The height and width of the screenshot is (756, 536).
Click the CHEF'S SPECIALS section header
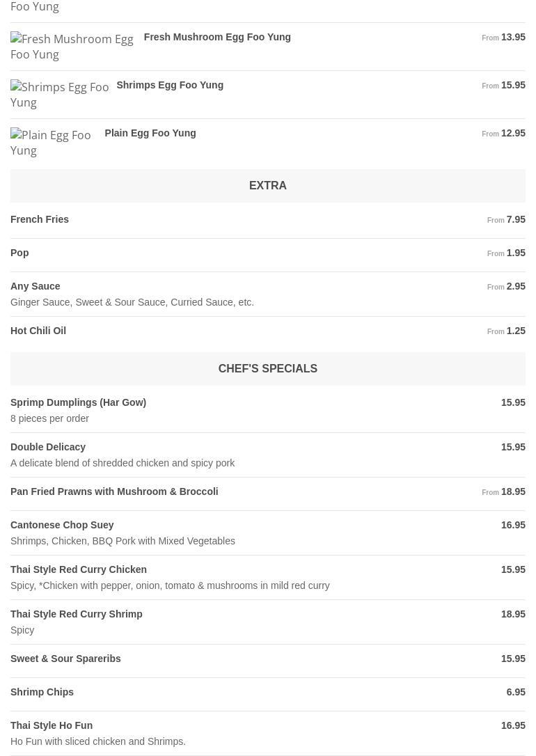[267, 369]
